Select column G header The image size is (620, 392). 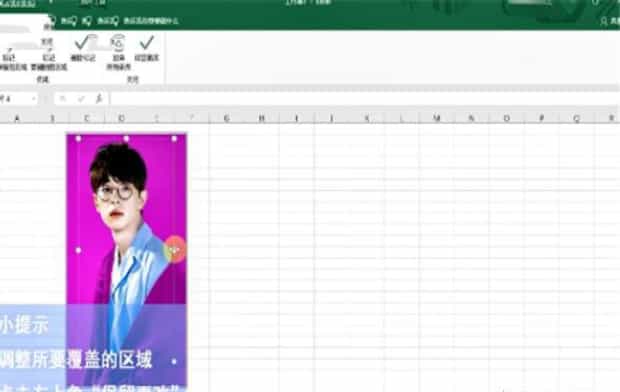click(227, 118)
